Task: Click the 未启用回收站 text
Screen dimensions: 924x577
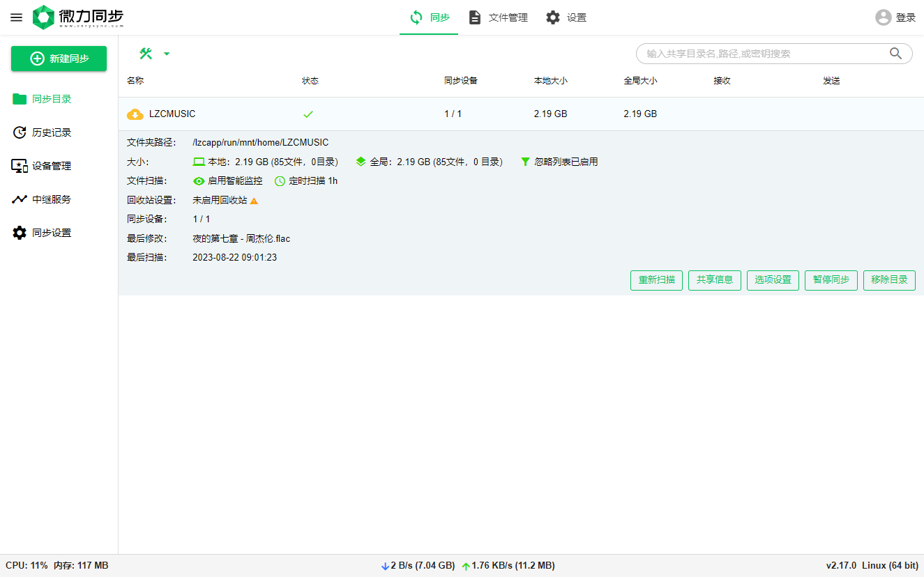Action: [x=220, y=200]
